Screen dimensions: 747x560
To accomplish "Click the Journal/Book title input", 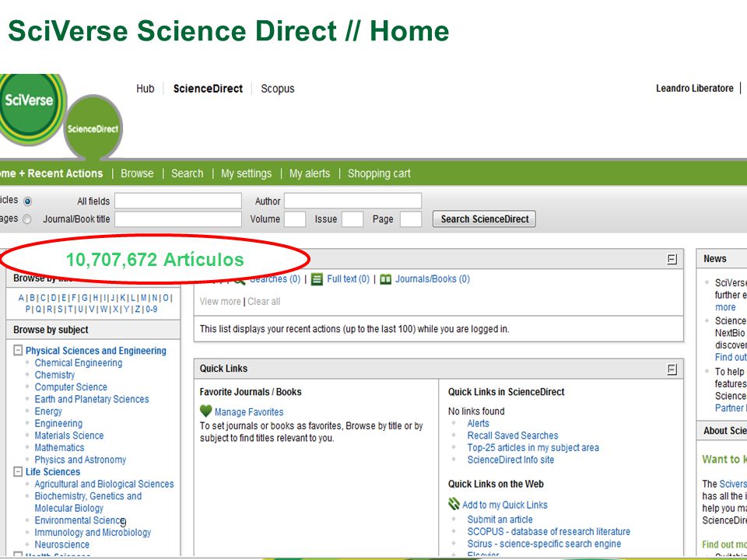I will tap(178, 219).
